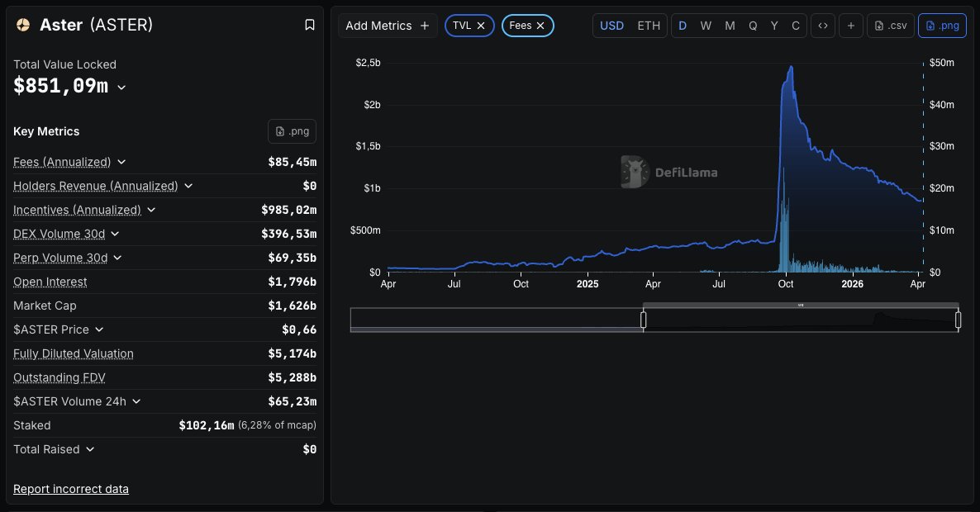Screen dimensions: 980x512
Task: Download Key Metrics as .png
Action: [x=292, y=131]
